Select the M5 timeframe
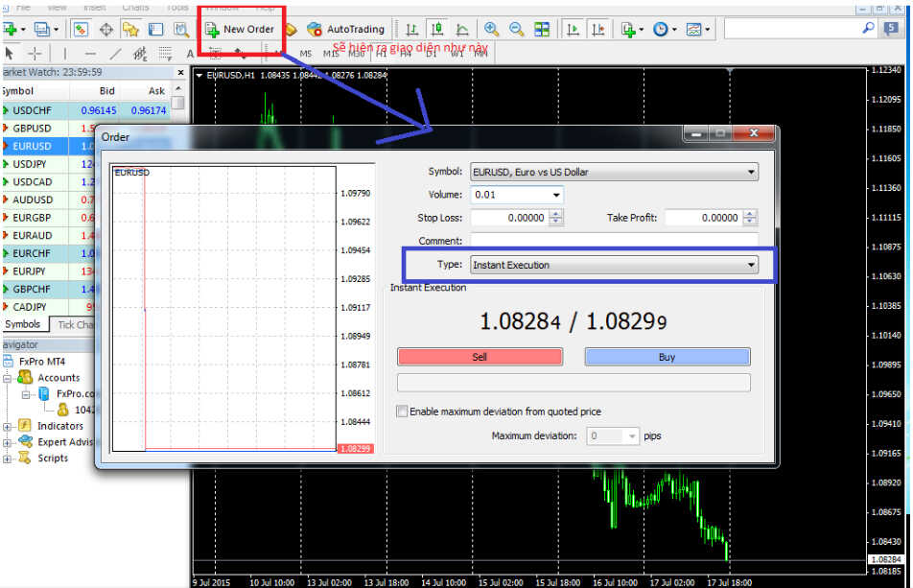The image size is (913, 588). coord(307,54)
